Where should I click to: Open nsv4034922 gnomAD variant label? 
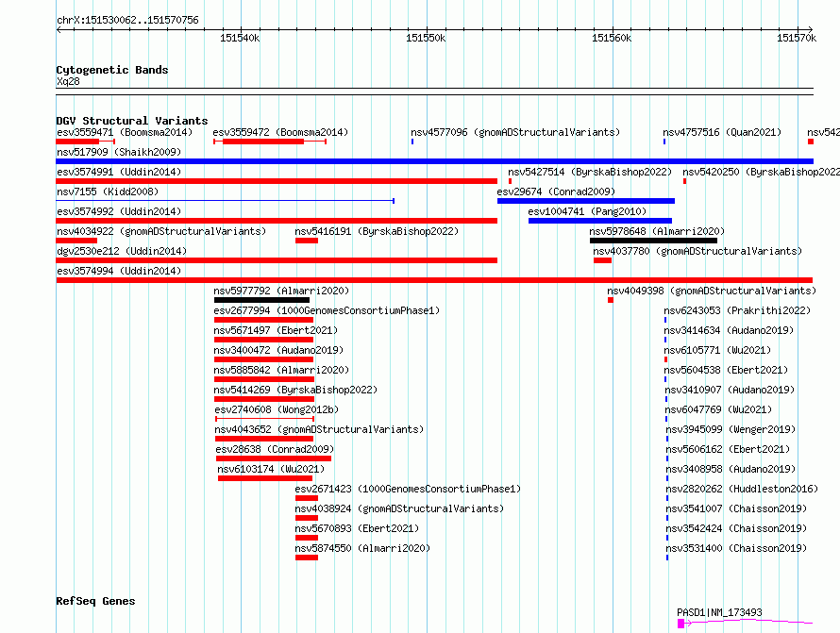tap(161, 231)
